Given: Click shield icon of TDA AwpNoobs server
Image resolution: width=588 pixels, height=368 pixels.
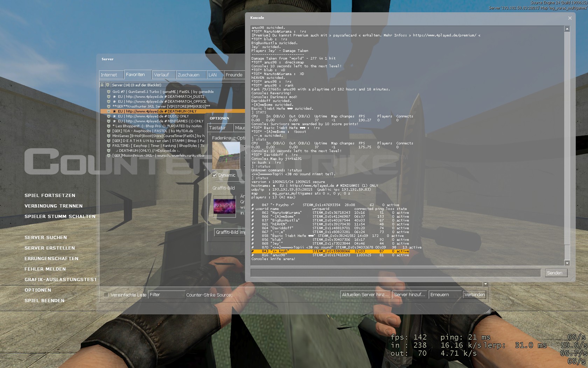Looking at the screenshot, I should tap(108, 131).
